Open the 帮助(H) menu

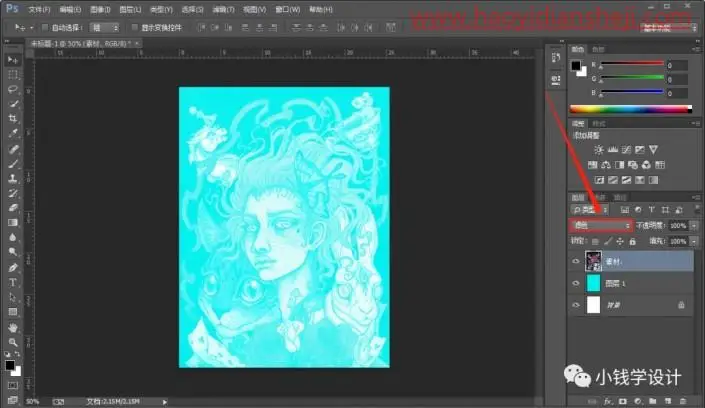pos(321,9)
